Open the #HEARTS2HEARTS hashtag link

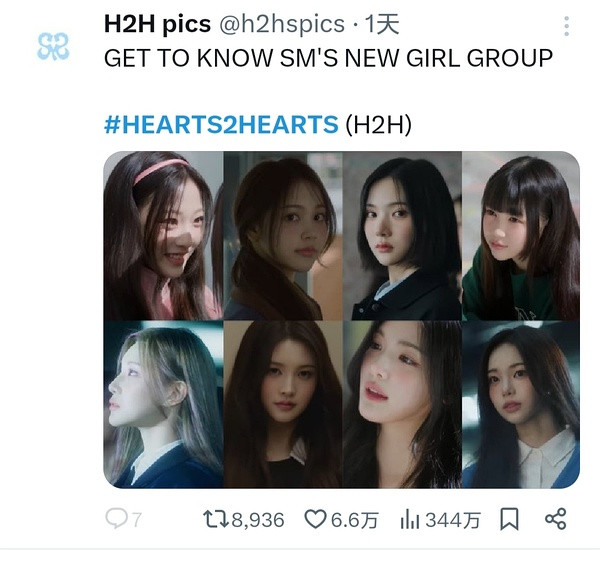(221, 124)
